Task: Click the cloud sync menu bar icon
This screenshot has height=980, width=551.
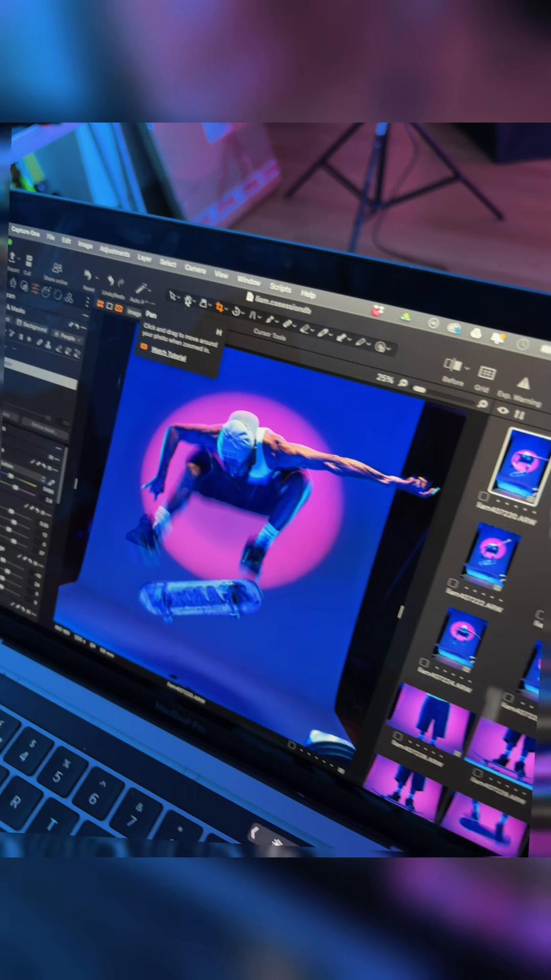Action: coord(454,328)
